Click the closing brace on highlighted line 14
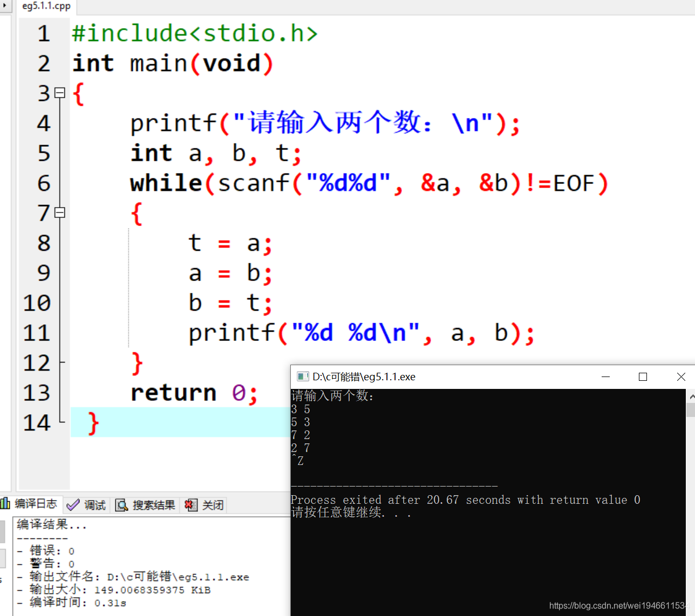 [93, 423]
